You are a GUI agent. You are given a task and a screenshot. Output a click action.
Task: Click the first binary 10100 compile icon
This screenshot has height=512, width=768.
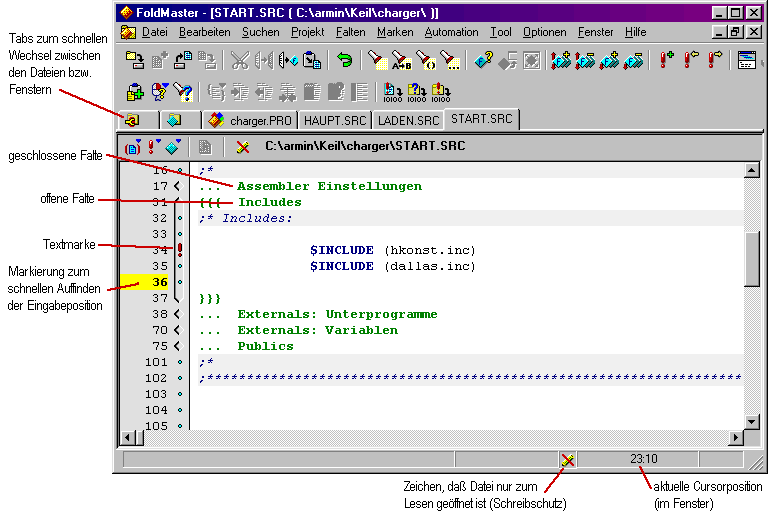tap(392, 92)
